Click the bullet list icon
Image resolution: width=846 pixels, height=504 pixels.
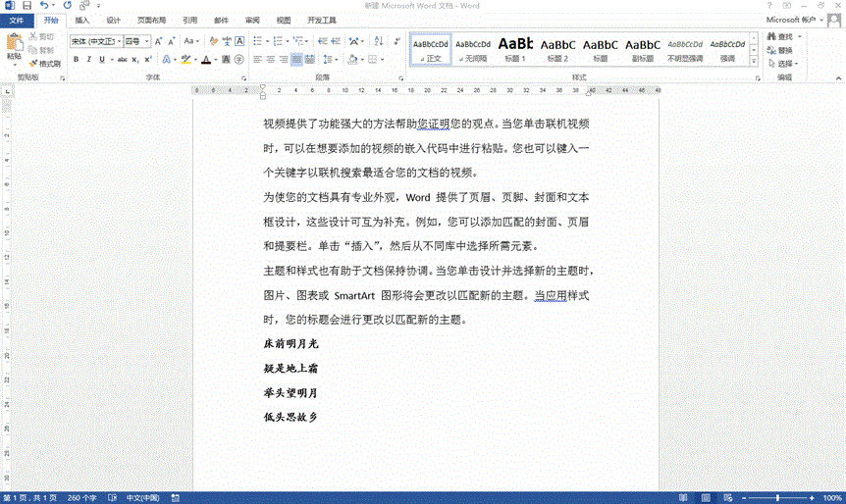pos(257,41)
